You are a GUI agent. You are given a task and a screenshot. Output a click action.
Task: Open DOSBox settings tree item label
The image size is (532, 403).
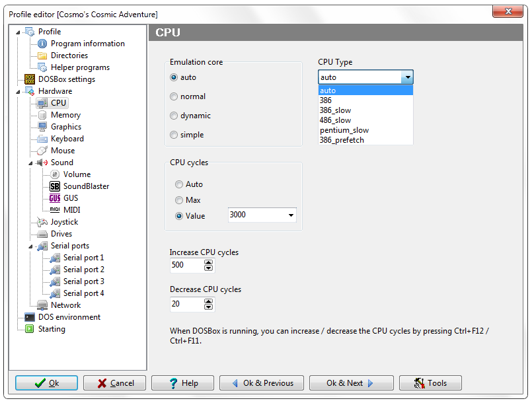(67, 80)
